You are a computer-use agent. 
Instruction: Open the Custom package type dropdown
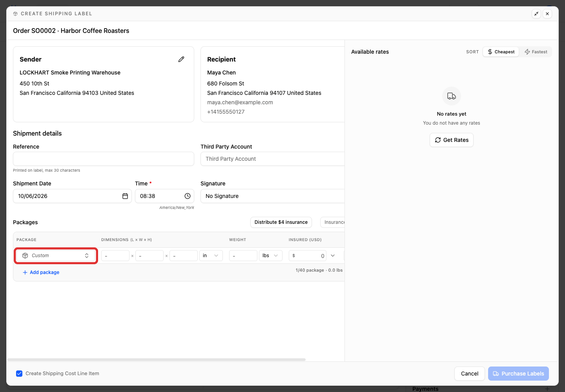click(56, 256)
